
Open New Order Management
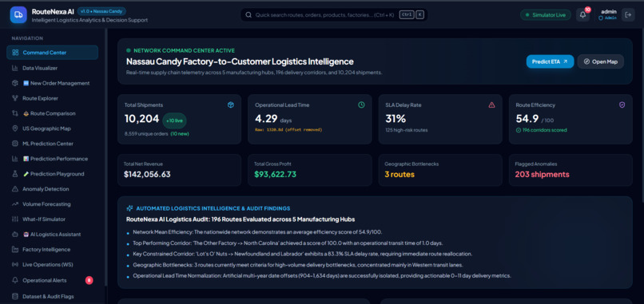coord(52,83)
